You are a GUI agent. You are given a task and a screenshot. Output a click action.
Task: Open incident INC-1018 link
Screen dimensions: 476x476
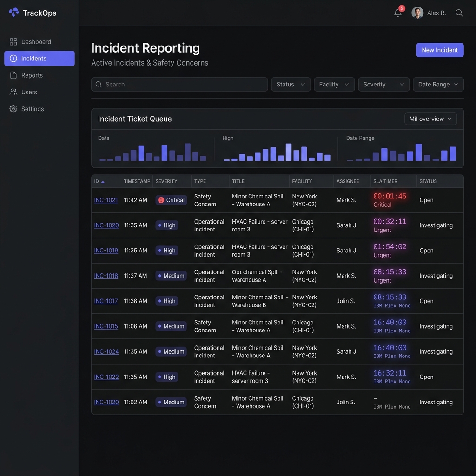click(x=106, y=276)
